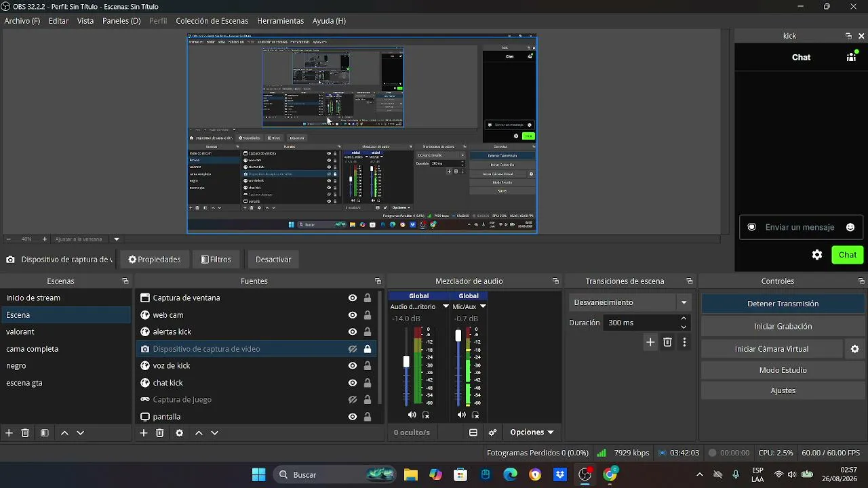The height and width of the screenshot is (488, 868).
Task: Increase the transition duration with the up arrow
Action: (684, 319)
